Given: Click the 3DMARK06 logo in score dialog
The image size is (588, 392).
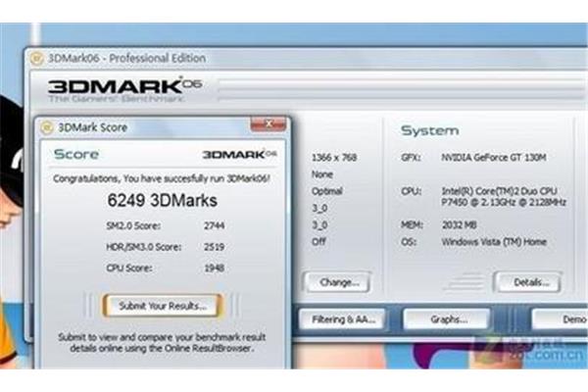Looking at the screenshot, I should [x=240, y=155].
